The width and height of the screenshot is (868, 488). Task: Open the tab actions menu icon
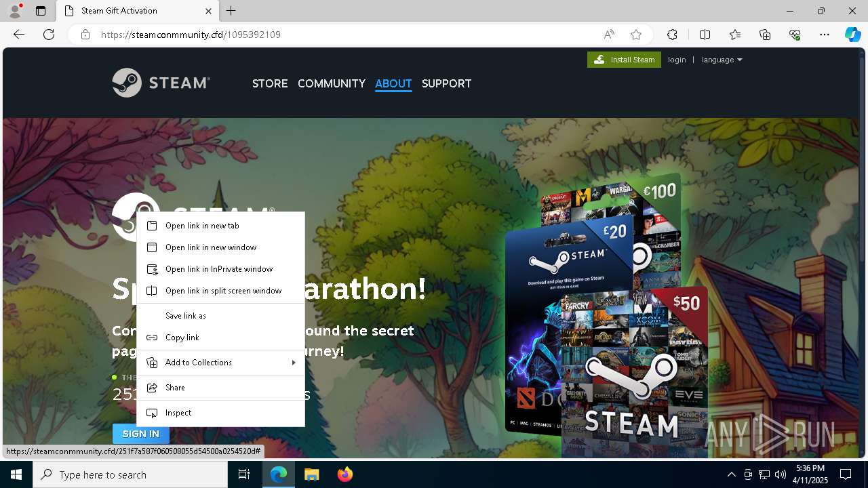[41, 11]
